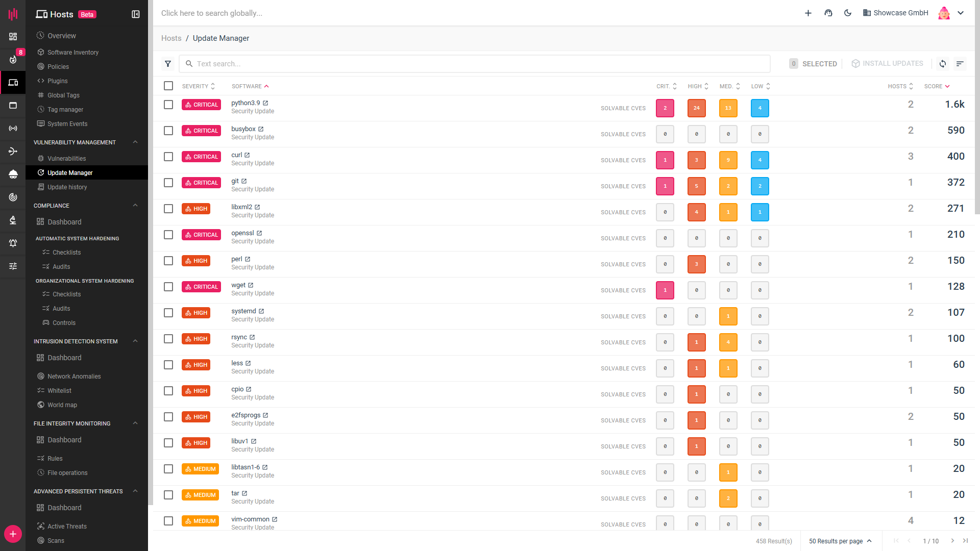
Task: Open Update history menu item
Action: pos(67,187)
